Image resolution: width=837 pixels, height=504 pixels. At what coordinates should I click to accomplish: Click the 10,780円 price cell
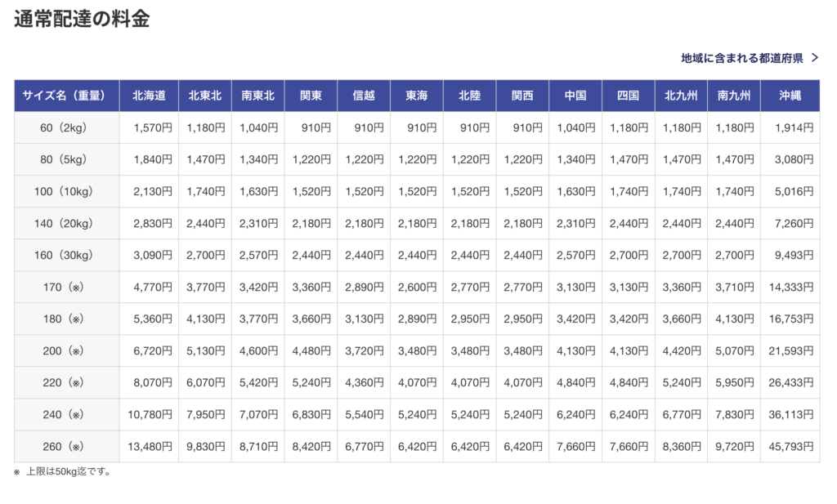(149, 414)
